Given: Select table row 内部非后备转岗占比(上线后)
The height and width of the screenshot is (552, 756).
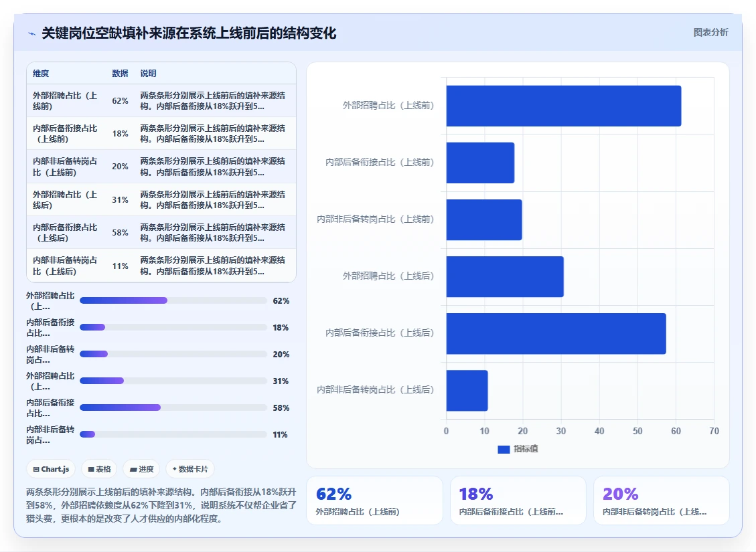Looking at the screenshot, I should pyautogui.click(x=161, y=266).
